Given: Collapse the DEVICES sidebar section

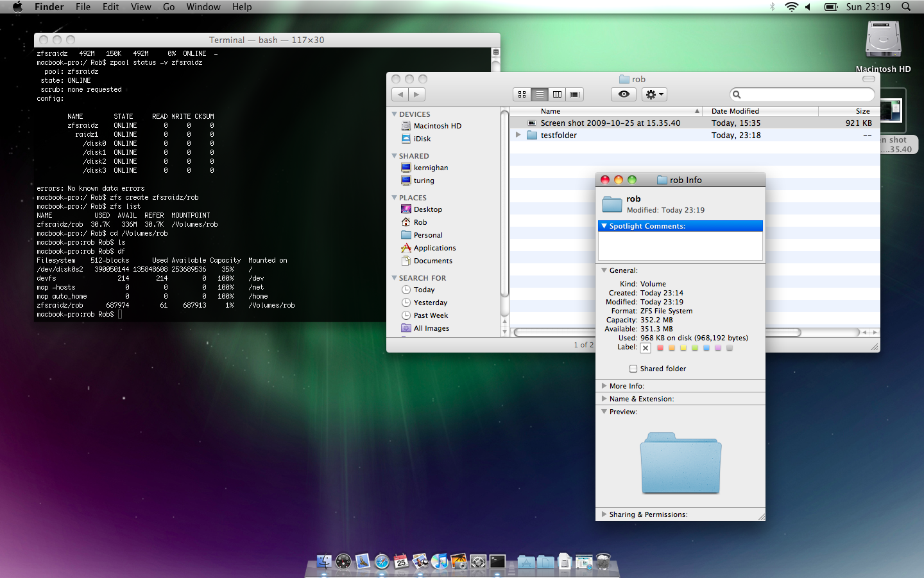Looking at the screenshot, I should pos(395,114).
